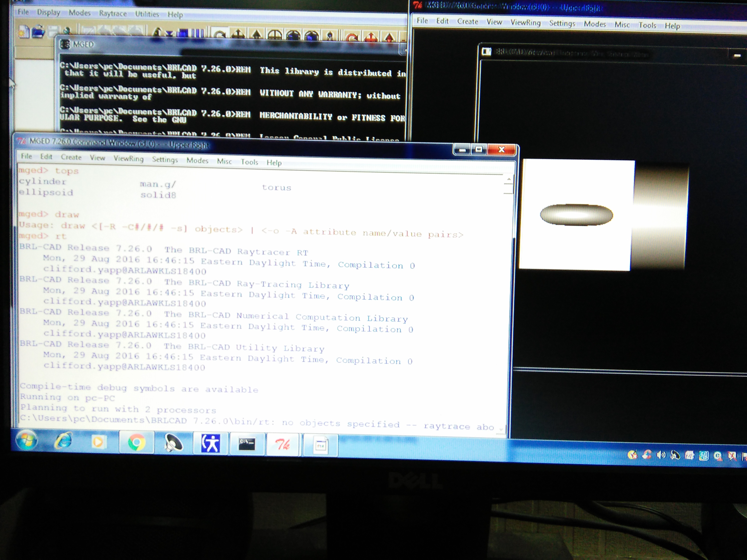Click the document window taskbar button
Screen dimensions: 747x560
(x=320, y=446)
